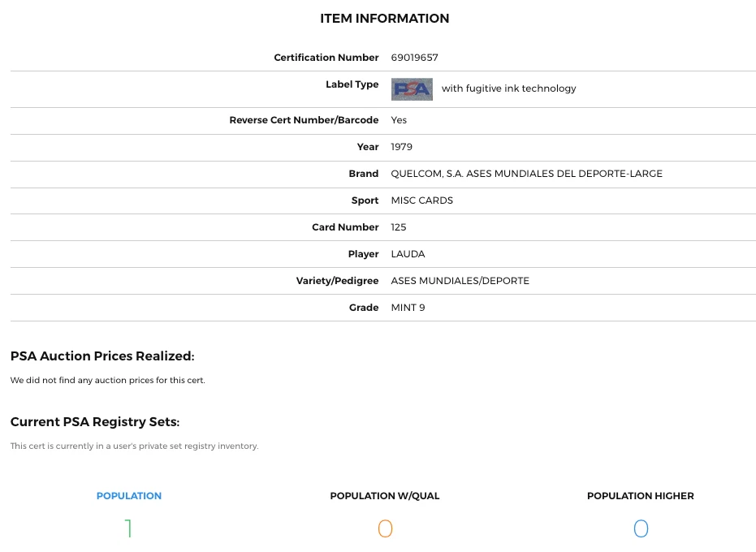Click the Reverse Cert Number/Barcode Yes value
The image size is (756, 552).
tap(399, 120)
